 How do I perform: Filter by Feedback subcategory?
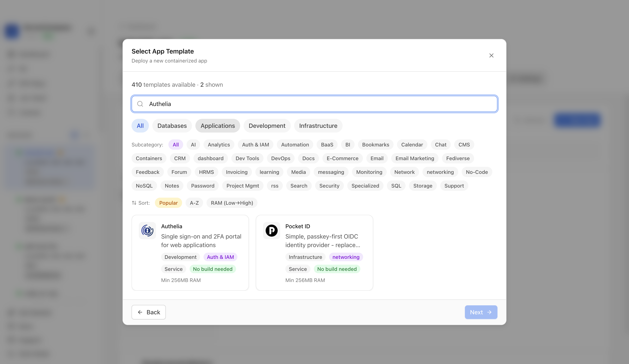[x=148, y=172]
